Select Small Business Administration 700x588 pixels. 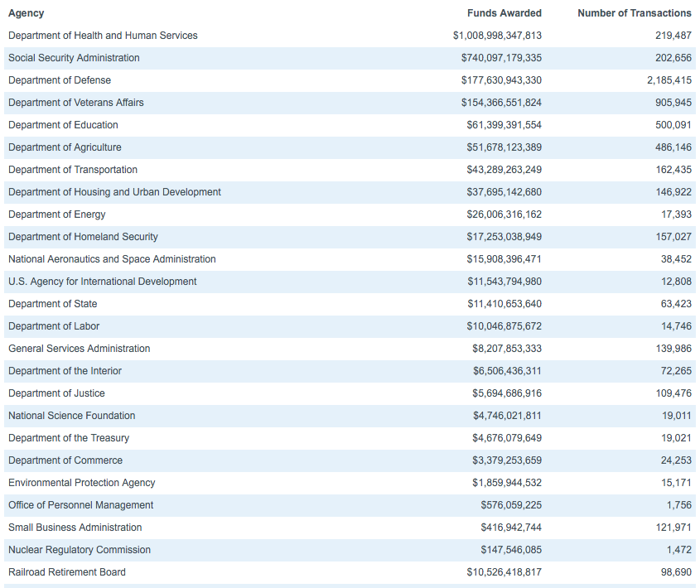click(75, 527)
